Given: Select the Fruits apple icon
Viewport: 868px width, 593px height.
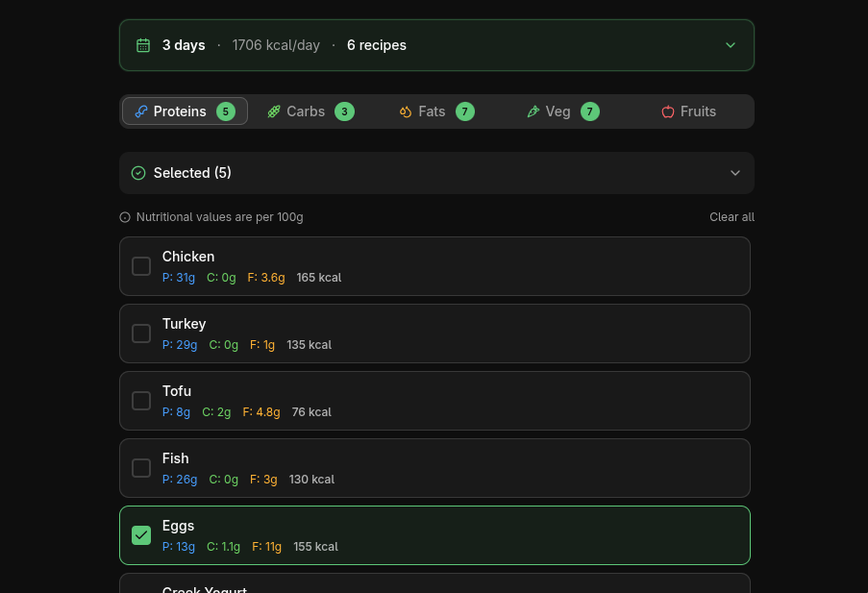Looking at the screenshot, I should pos(667,111).
